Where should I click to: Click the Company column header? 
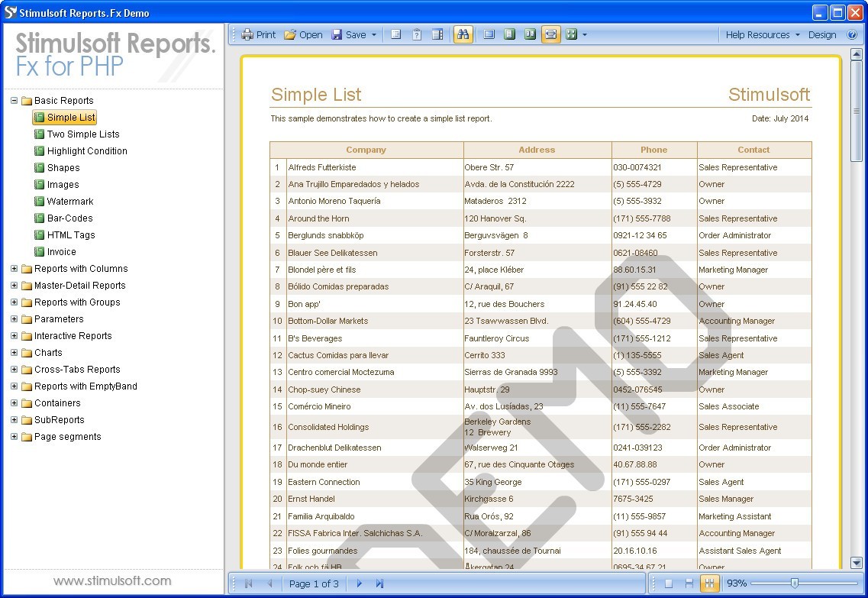366,150
